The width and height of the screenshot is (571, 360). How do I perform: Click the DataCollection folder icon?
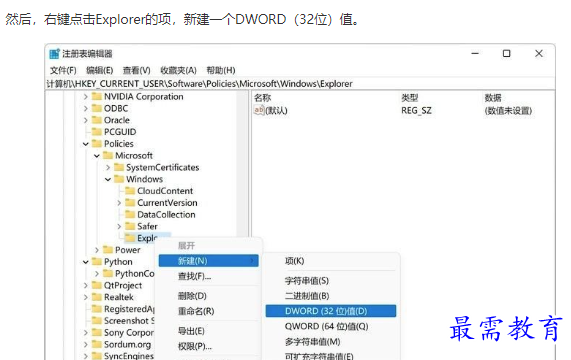[x=130, y=214]
